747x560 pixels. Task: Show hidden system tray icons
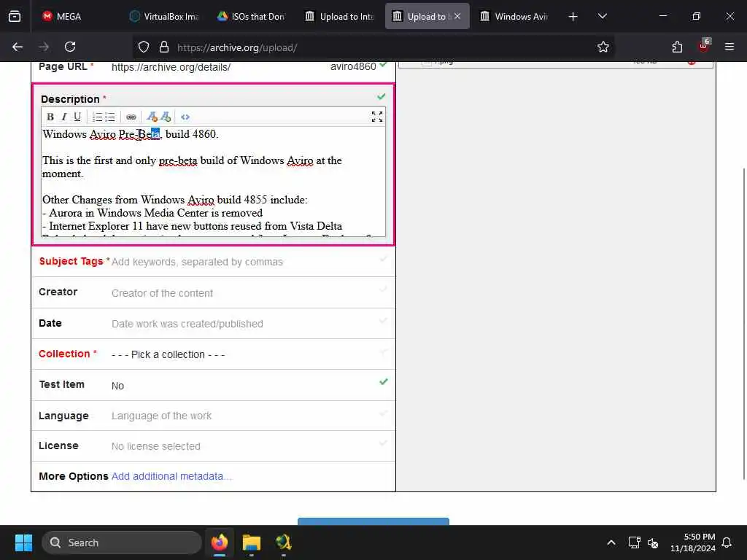pos(611,542)
